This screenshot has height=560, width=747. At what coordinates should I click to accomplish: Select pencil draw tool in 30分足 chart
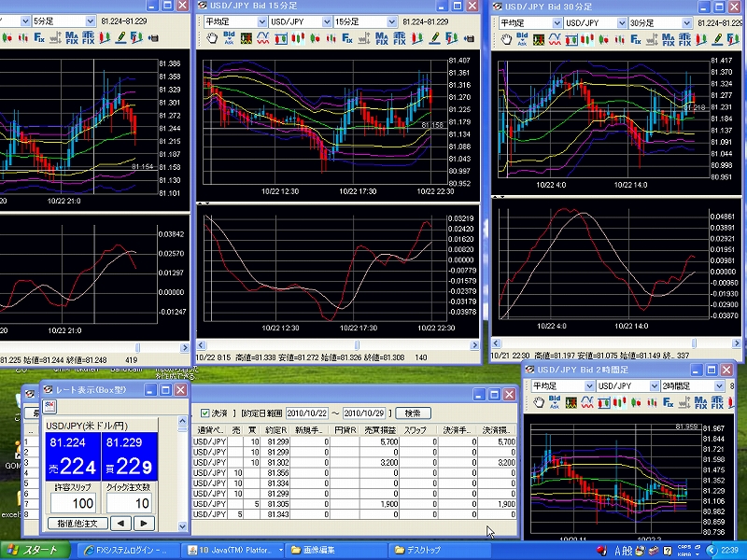click(x=717, y=39)
